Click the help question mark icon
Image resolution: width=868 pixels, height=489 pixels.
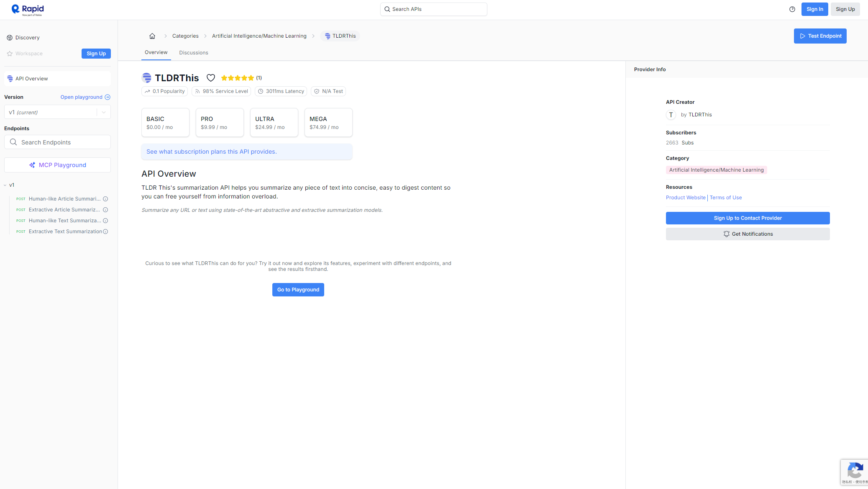(x=792, y=9)
